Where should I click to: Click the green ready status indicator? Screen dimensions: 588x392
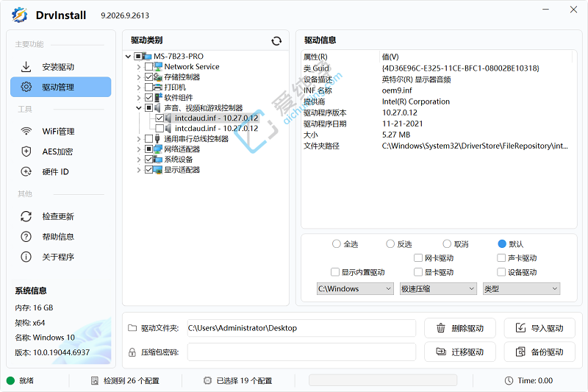point(10,381)
